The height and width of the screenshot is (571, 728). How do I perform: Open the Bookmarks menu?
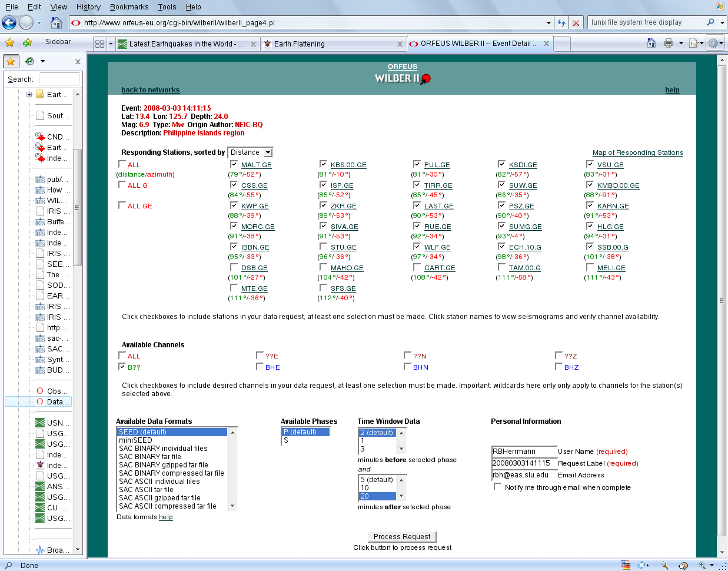pos(129,6)
